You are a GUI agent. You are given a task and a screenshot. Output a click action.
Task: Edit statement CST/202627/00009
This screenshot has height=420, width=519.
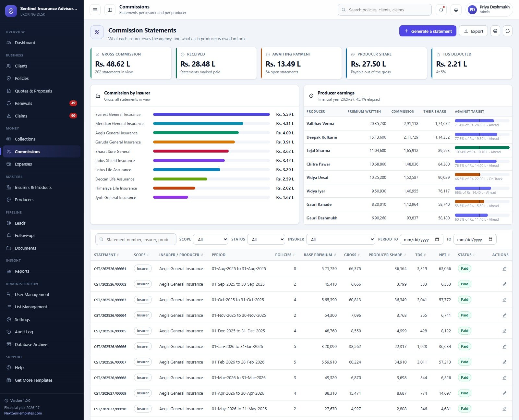coord(504,393)
